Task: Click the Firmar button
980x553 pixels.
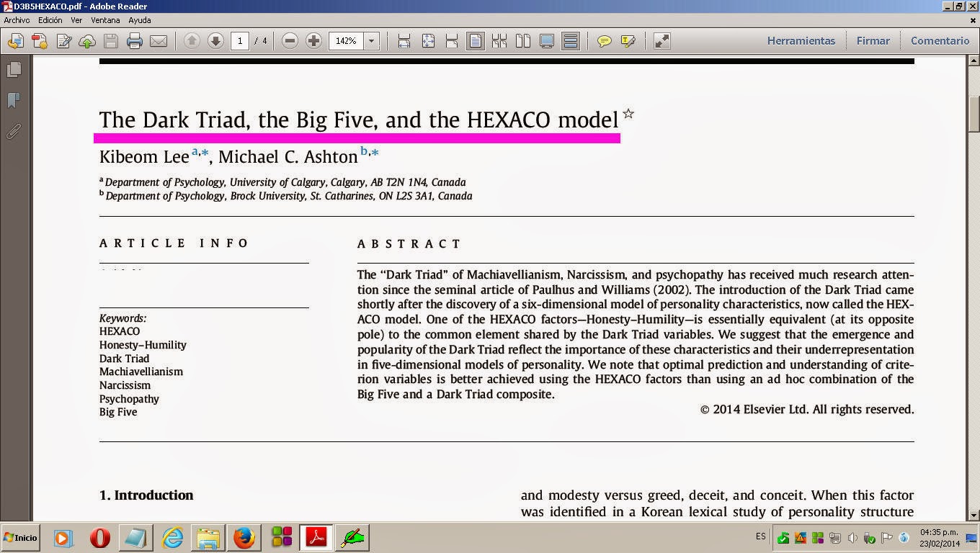Action: (x=873, y=41)
